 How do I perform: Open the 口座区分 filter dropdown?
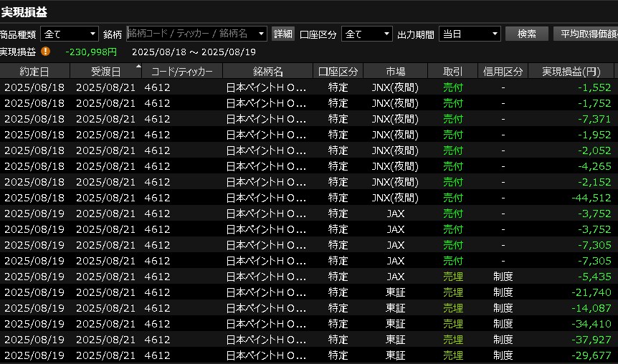(x=368, y=34)
